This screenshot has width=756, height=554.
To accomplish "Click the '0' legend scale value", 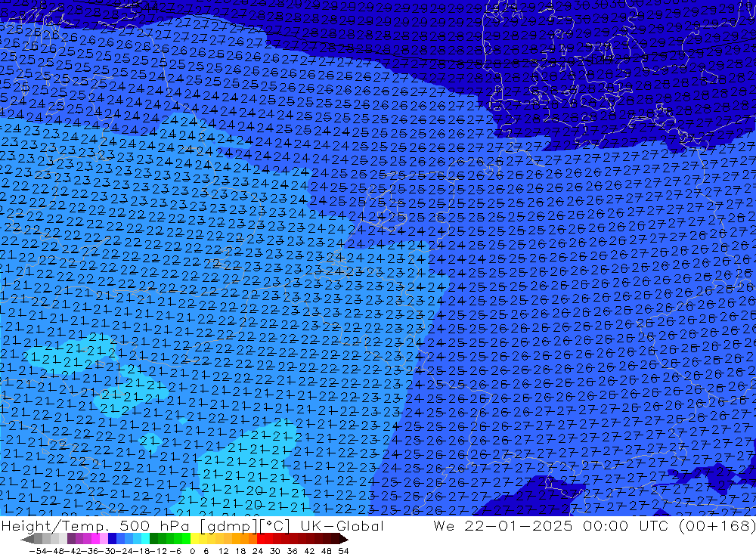I will 192,551.
